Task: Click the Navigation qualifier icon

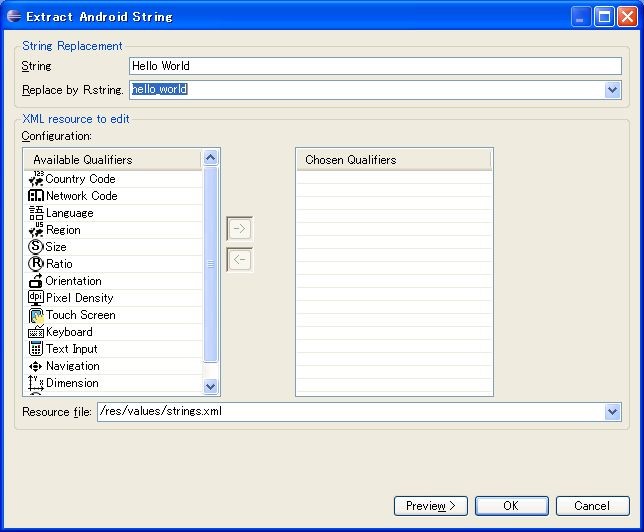Action: 36,366
